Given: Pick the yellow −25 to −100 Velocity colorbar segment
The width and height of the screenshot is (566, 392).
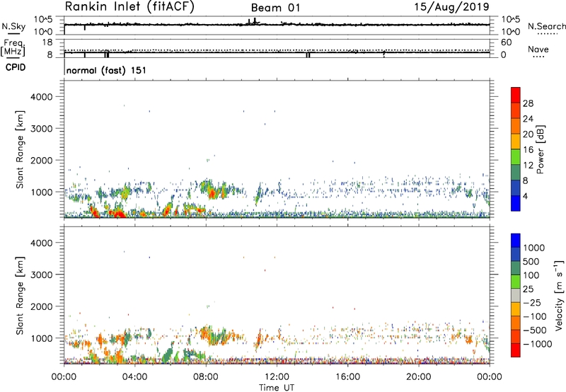Looking at the screenshot, I should pyautogui.click(x=516, y=309).
